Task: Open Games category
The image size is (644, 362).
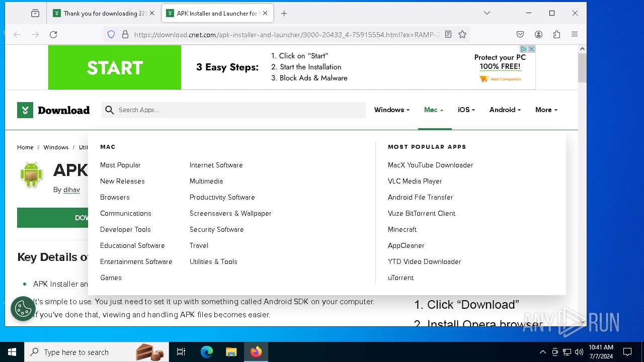Action: coord(111,278)
